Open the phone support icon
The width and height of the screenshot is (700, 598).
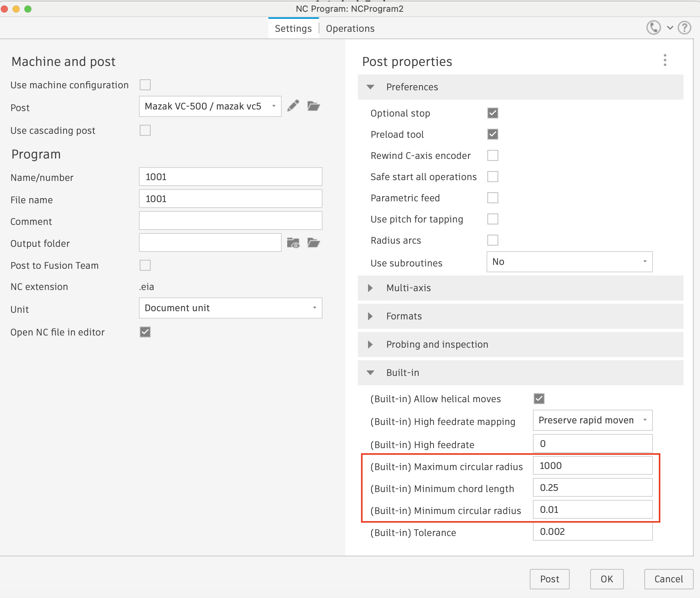click(x=653, y=27)
